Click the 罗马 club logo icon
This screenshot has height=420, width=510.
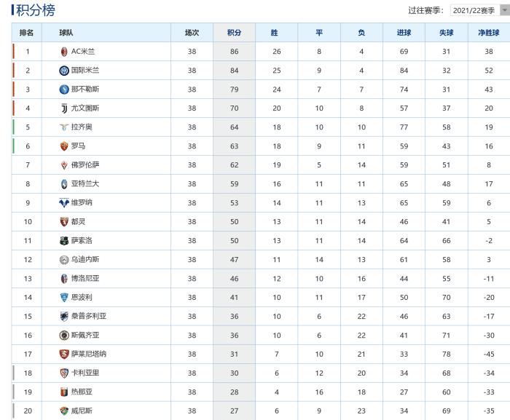tap(64, 146)
